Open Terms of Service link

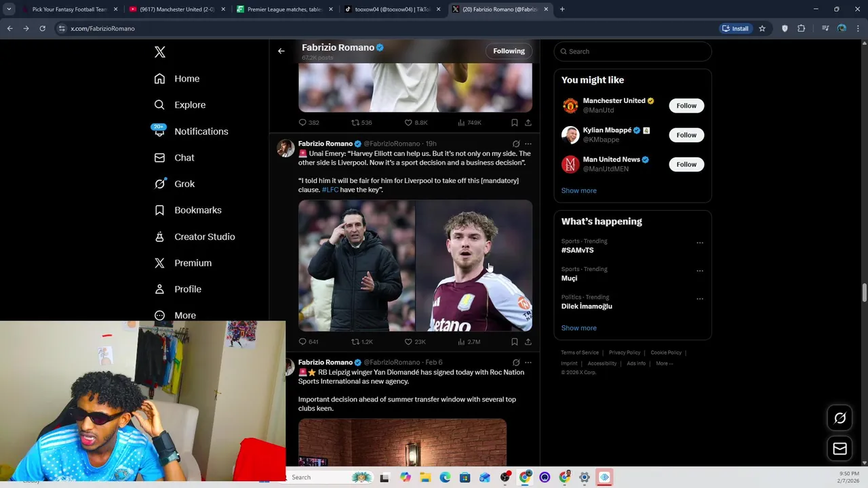click(580, 352)
